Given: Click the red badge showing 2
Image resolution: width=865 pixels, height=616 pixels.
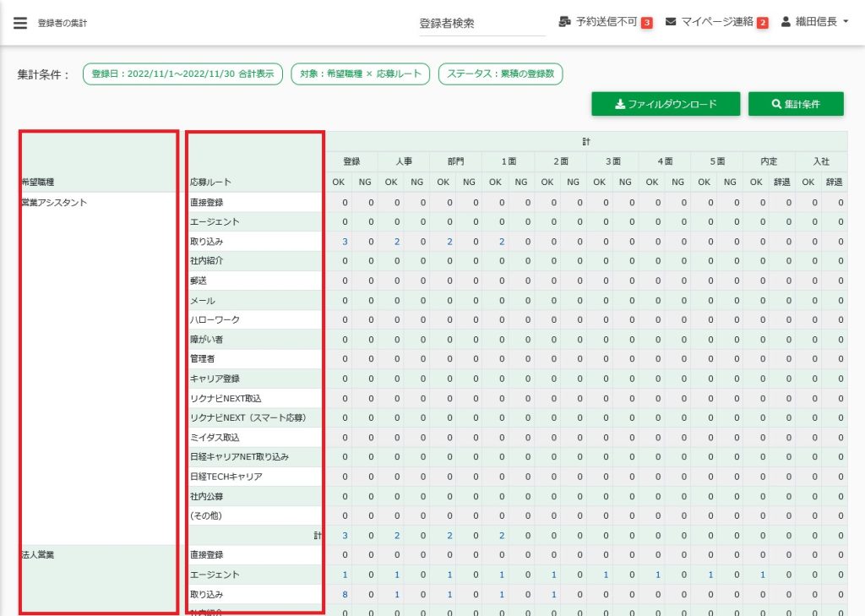Looking at the screenshot, I should tap(762, 23).
